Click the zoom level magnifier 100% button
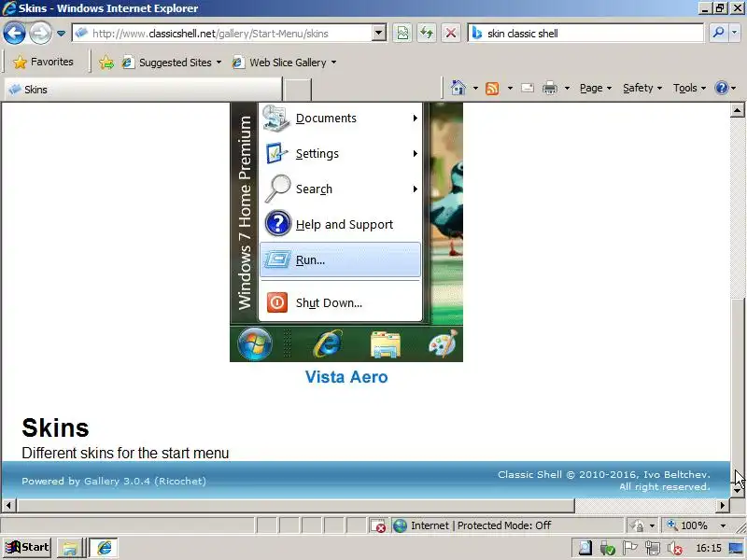 tap(688, 525)
